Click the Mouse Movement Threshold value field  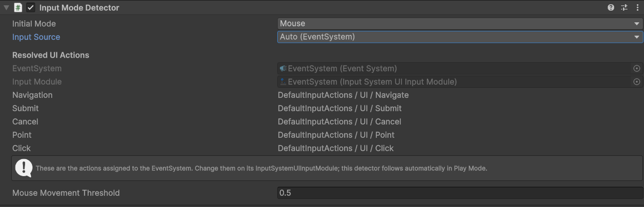[x=460, y=193]
